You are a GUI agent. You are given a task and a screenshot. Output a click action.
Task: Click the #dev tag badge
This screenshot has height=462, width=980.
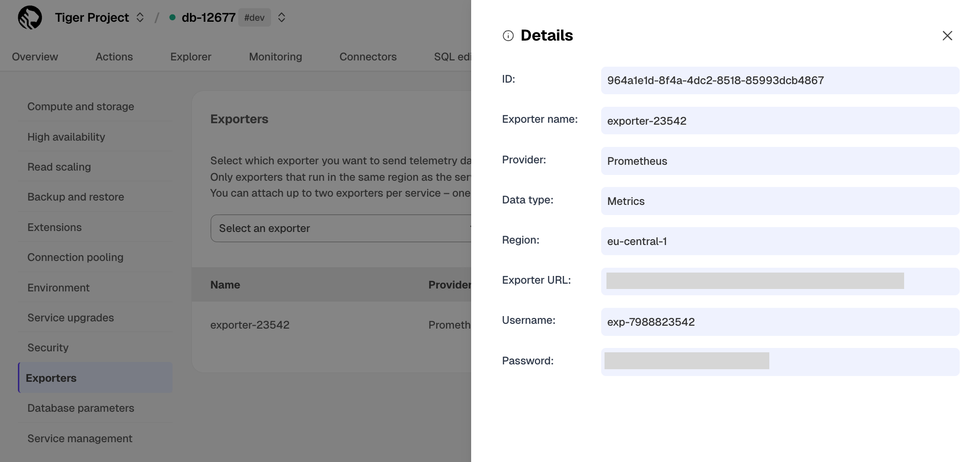(x=254, y=18)
